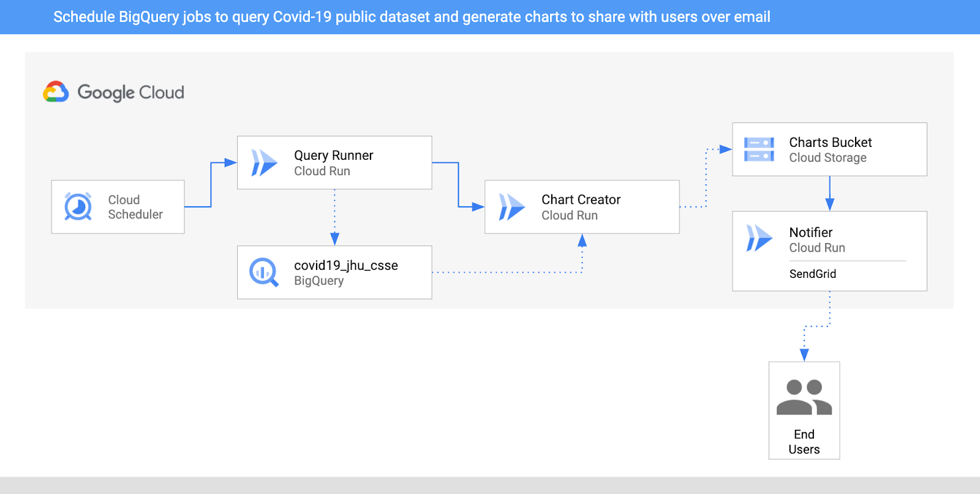Screen dimensions: 980x494
Task: Select the Notifier Cloud Run icon
Action: click(759, 238)
